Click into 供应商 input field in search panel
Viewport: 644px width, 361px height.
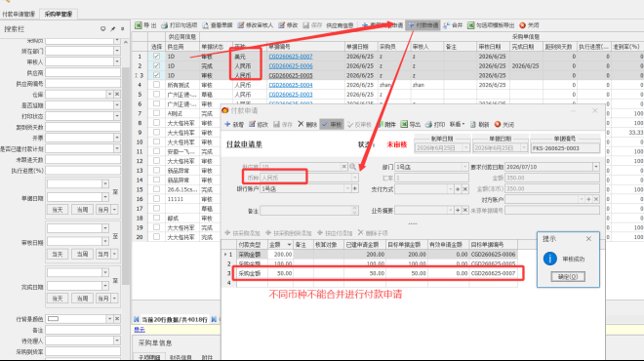pyautogui.click(x=83, y=73)
